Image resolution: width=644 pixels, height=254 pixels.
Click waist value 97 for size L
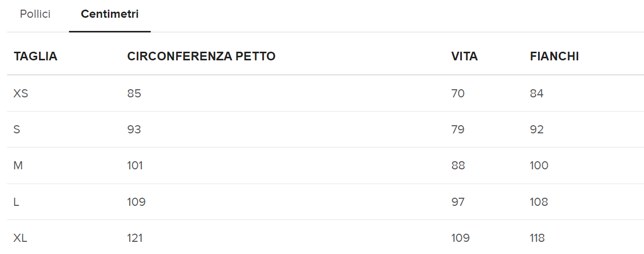coord(458,202)
